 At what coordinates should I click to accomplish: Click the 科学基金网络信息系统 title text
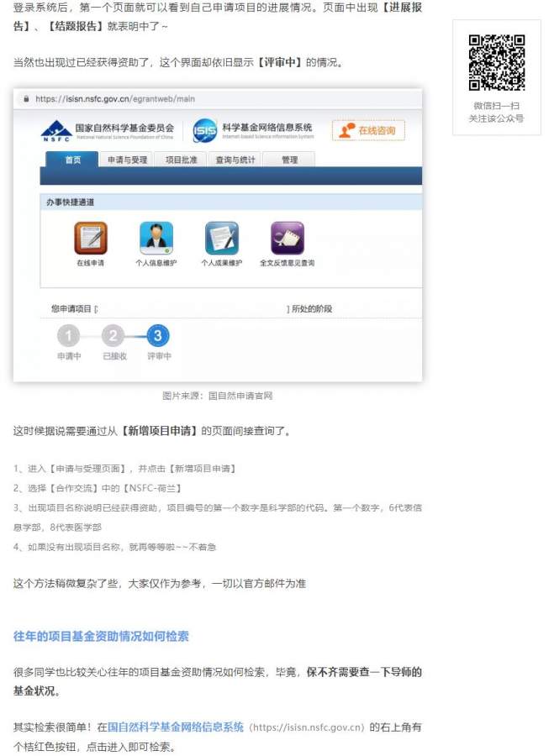(x=267, y=128)
